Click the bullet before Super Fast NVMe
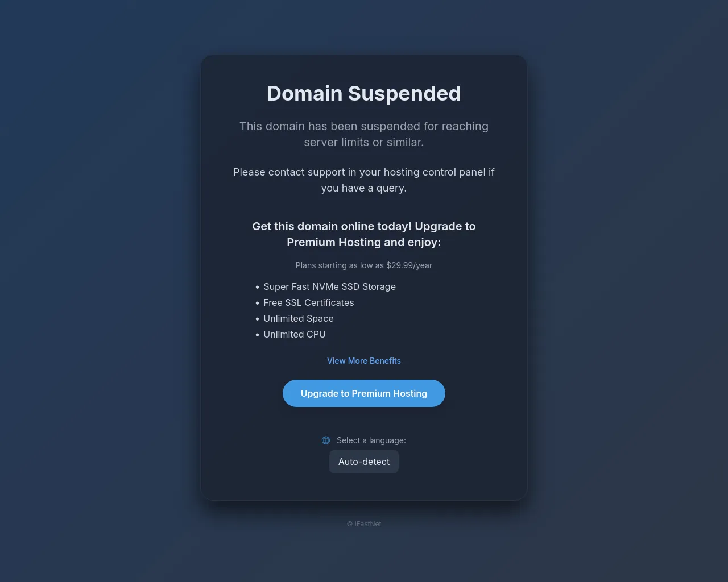Viewport: 728px width, 582px height. click(x=257, y=287)
